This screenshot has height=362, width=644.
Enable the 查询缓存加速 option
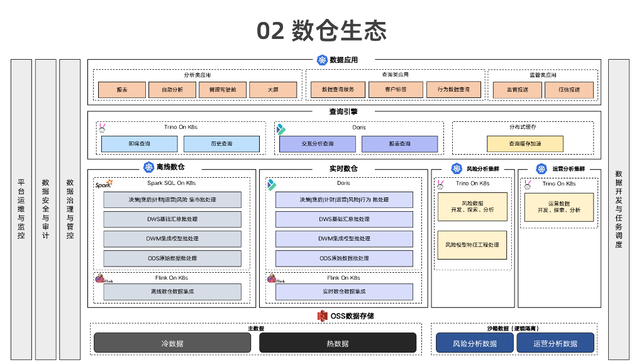(525, 144)
